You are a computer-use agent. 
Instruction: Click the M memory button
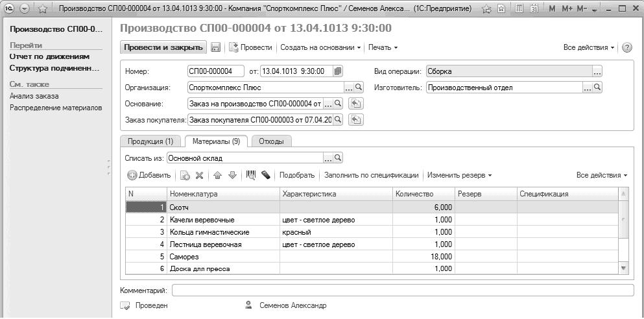(552, 8)
